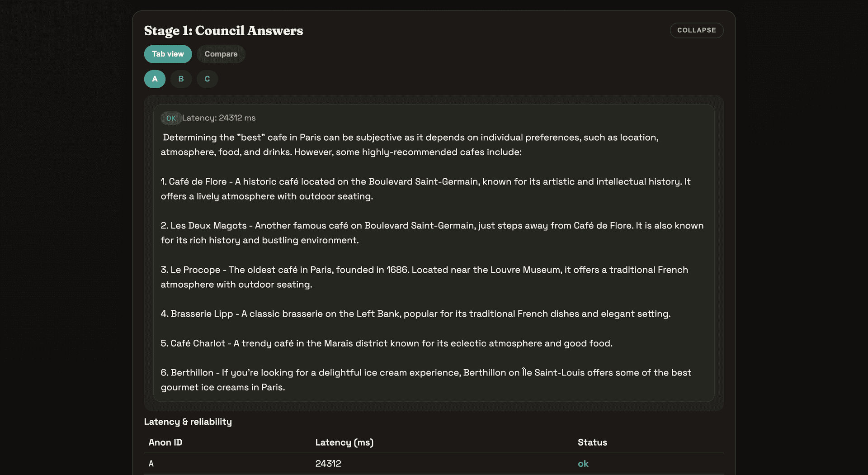Image resolution: width=868 pixels, height=475 pixels.
Task: Open answer tab B
Action: pyautogui.click(x=181, y=79)
